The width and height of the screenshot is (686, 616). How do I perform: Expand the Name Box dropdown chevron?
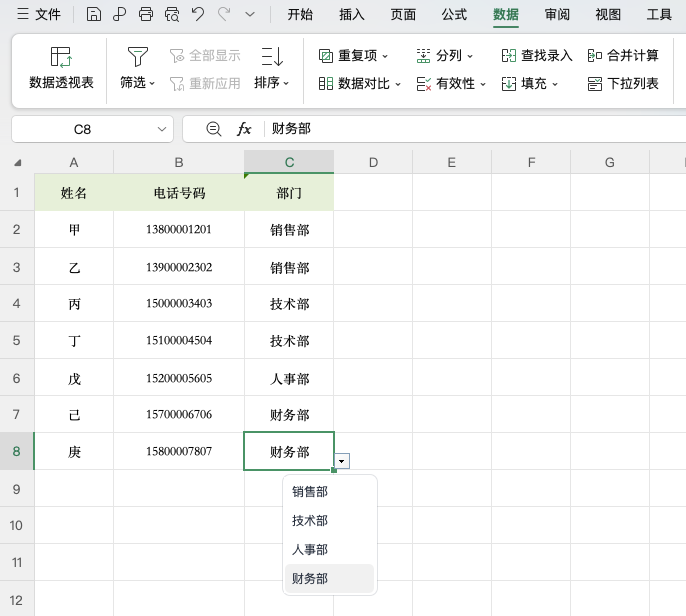162,129
